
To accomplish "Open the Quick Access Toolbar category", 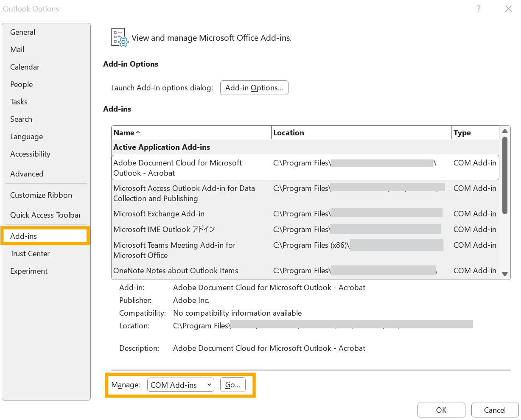I will (46, 215).
